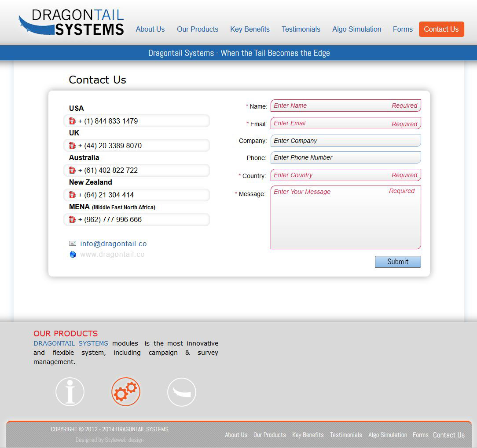Click the Australia number + (61) 402 822 722
477x448 pixels.
108,170
